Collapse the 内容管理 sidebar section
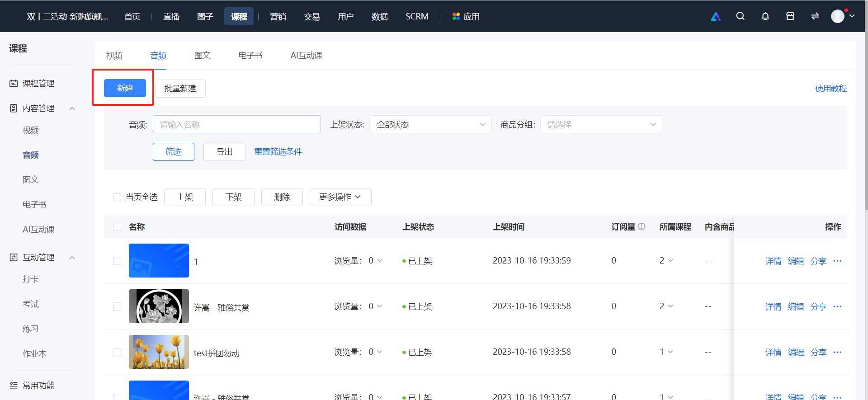868x400 pixels. click(72, 108)
